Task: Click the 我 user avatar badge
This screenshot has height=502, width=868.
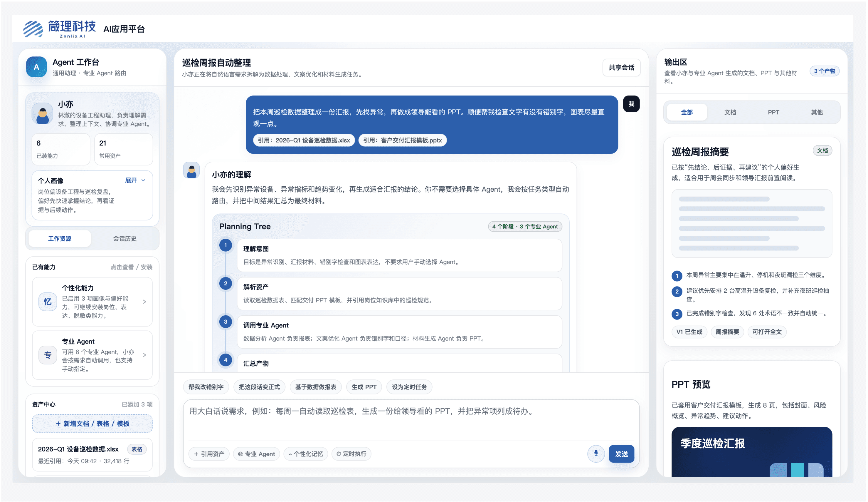Action: pyautogui.click(x=631, y=104)
